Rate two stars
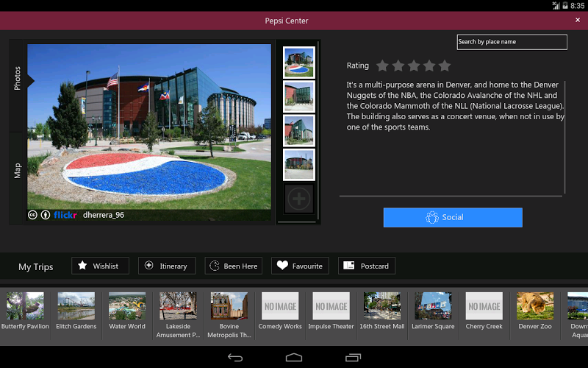Screen dimensions: 588x368 (x=398, y=66)
